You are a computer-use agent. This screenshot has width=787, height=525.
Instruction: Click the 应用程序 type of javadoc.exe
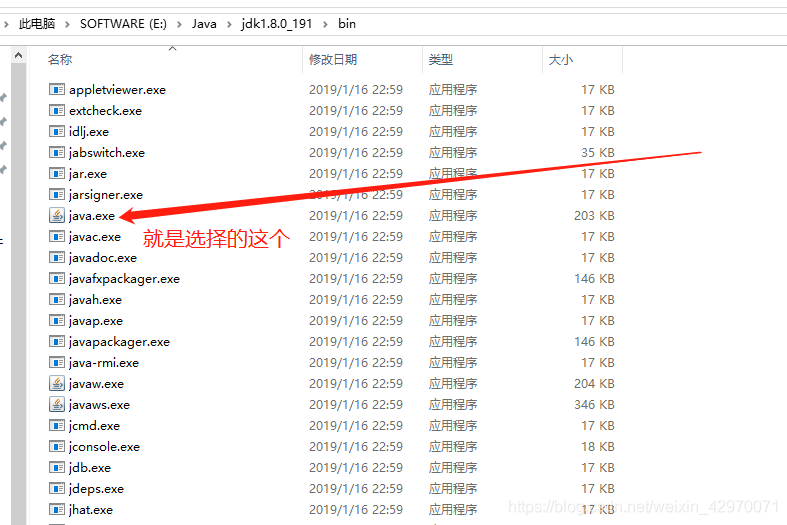tap(453, 257)
